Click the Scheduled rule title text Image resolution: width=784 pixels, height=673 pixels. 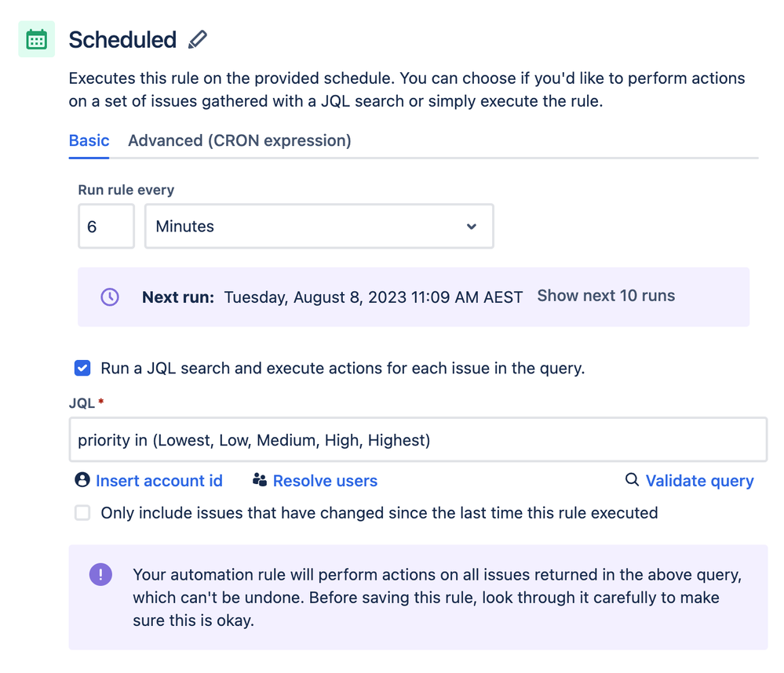pos(122,40)
